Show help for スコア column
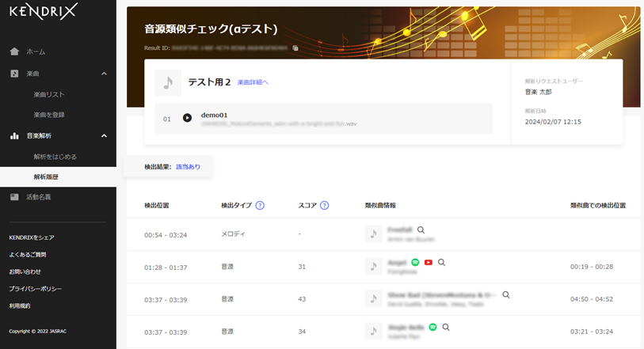Viewport: 644px width, 349px height. 325,206
